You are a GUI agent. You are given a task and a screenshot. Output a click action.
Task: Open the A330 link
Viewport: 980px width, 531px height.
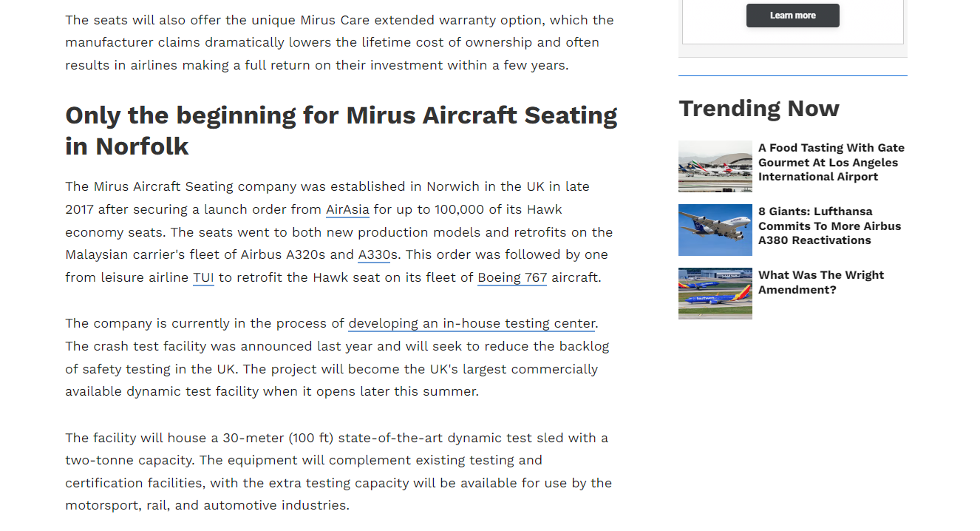(374, 255)
